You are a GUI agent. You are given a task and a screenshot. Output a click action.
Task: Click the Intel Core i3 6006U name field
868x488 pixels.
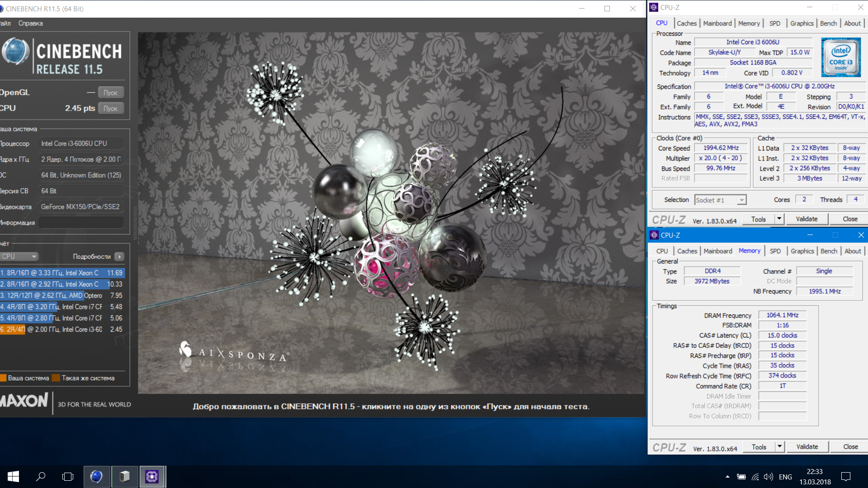pyautogui.click(x=753, y=42)
